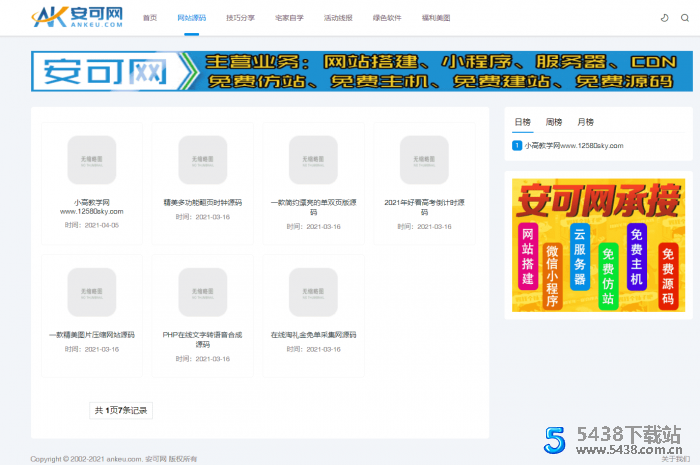Open the 绿色软件 menu item
Image resolution: width=700 pixels, height=465 pixels.
pos(387,18)
